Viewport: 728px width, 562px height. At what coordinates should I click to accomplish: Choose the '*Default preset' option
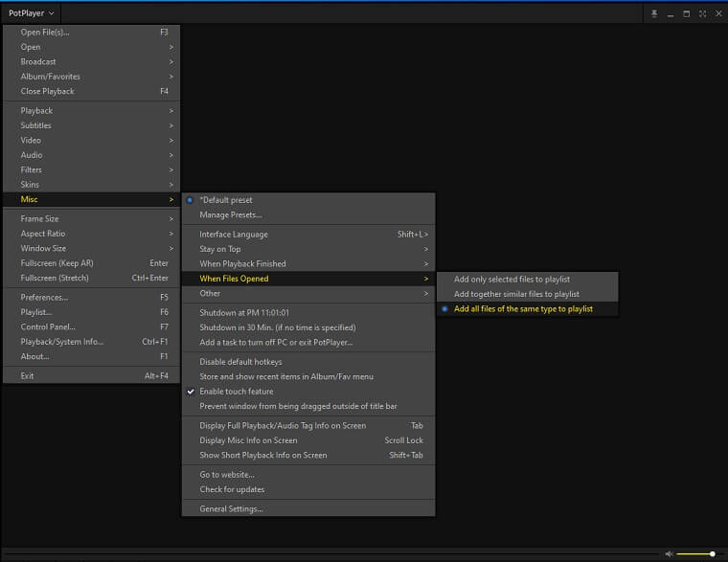tap(308, 200)
